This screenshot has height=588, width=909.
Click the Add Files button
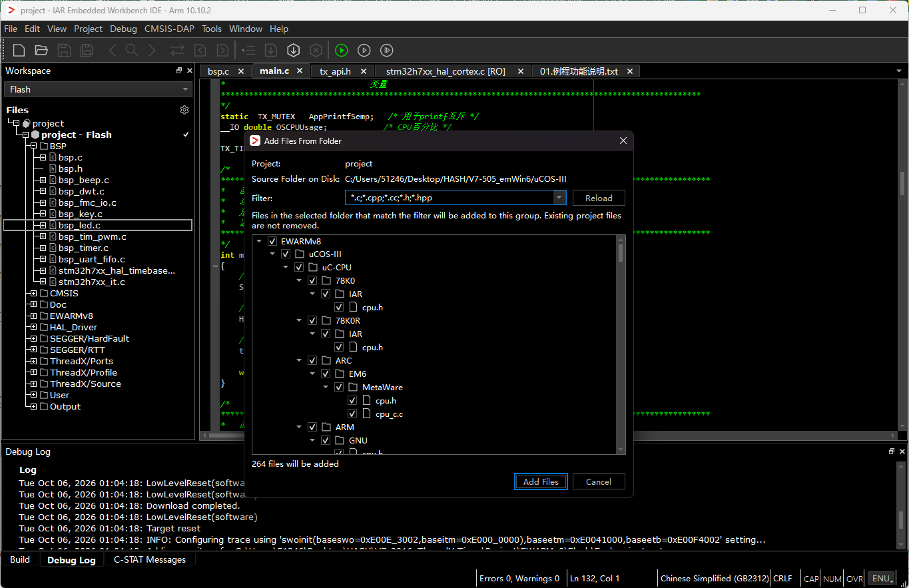tap(541, 482)
